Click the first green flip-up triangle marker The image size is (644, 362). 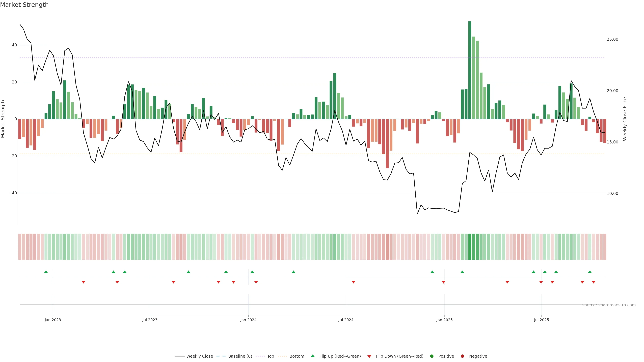46,272
